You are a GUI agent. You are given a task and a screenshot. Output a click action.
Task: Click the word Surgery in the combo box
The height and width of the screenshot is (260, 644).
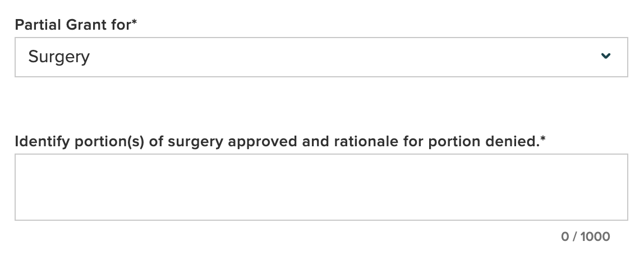(x=59, y=57)
